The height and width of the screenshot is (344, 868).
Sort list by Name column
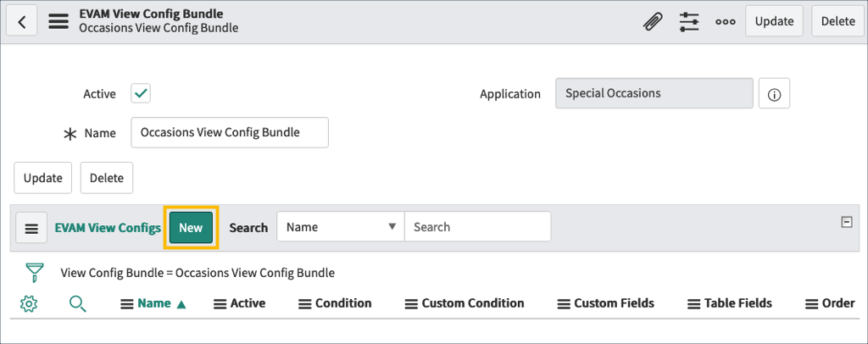point(154,303)
